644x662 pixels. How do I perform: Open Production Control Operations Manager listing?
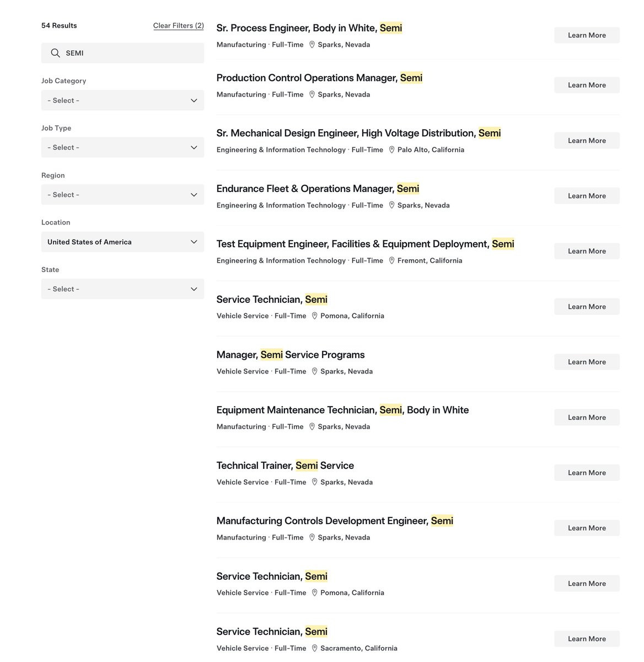pos(319,78)
